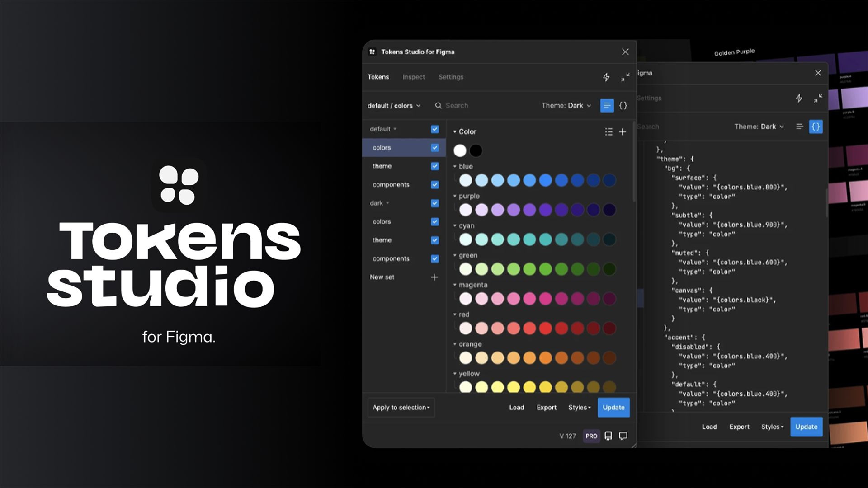868x488 pixels.
Task: Toggle the dark theme set checkbox
Action: click(x=434, y=240)
